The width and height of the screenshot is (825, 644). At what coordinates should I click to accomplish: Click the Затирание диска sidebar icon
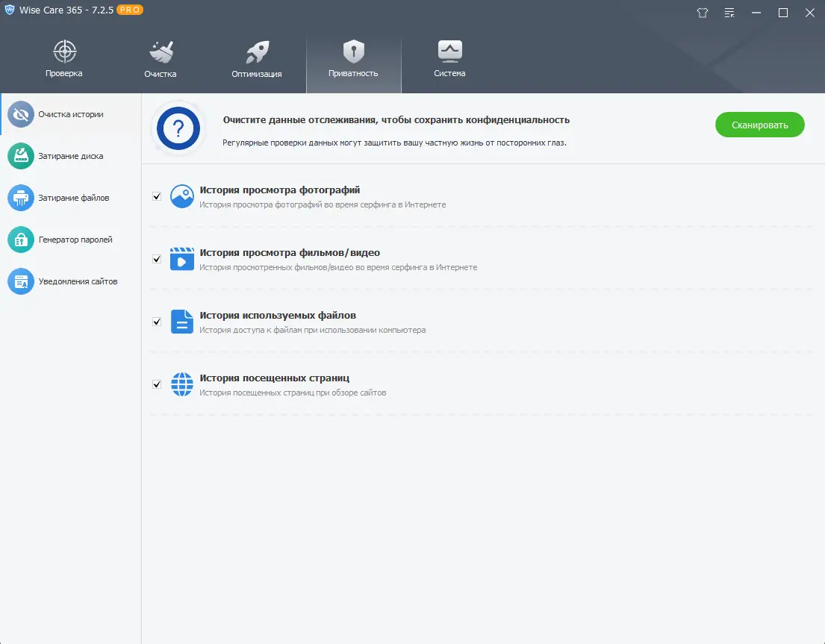click(21, 156)
